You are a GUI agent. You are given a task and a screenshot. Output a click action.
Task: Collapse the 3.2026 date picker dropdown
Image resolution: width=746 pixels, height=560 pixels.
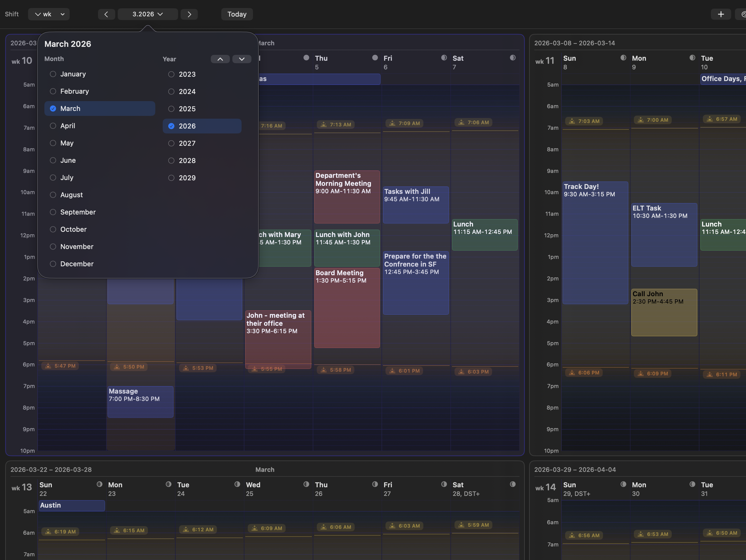coord(148,14)
